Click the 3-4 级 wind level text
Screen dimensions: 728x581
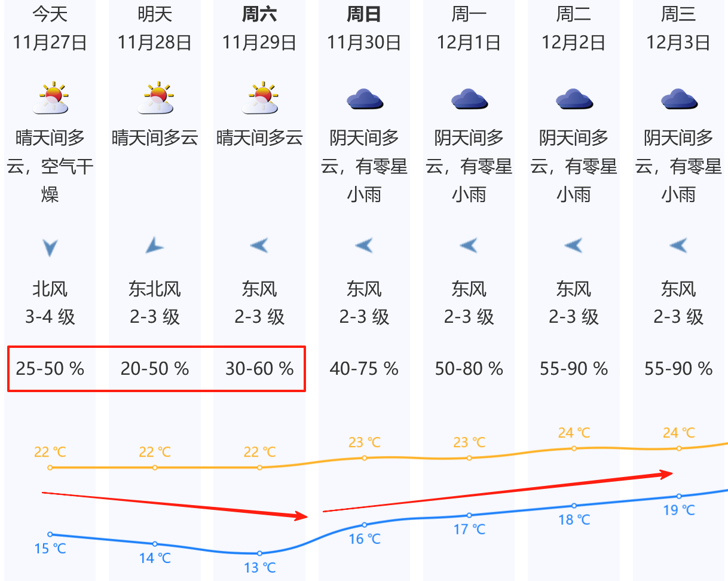pyautogui.click(x=50, y=317)
